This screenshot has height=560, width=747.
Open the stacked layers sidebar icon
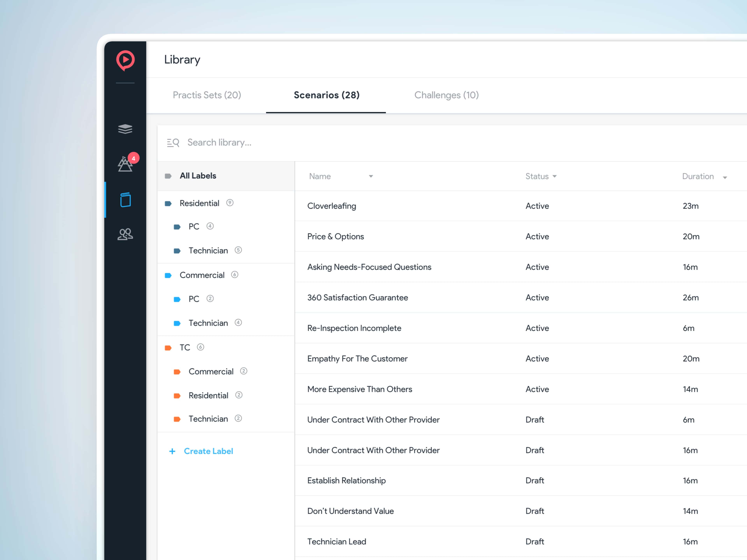point(125,129)
